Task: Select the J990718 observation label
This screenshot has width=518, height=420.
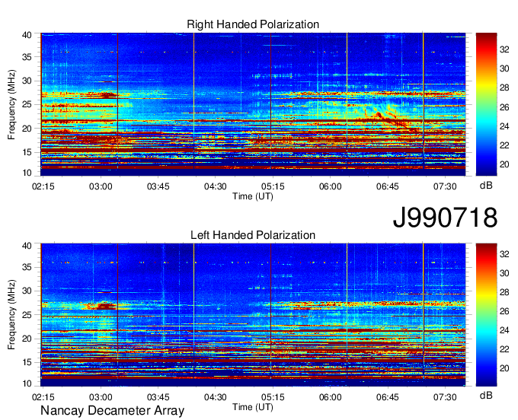Action: pos(445,218)
